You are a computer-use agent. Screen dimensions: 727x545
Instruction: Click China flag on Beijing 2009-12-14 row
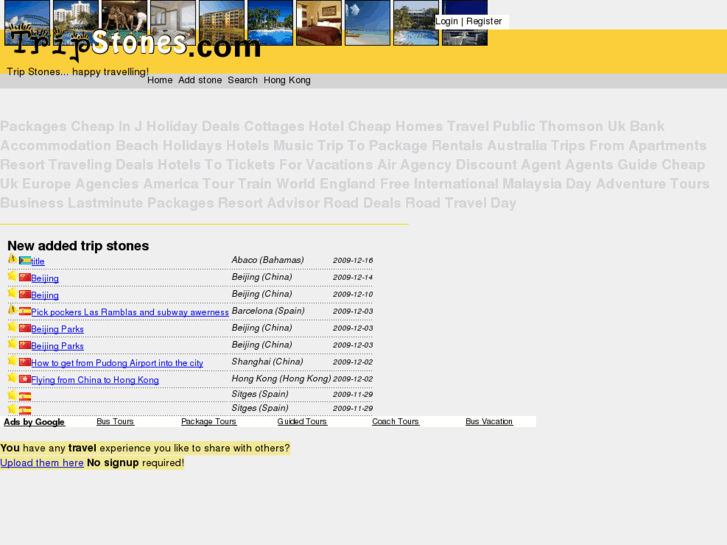click(25, 277)
